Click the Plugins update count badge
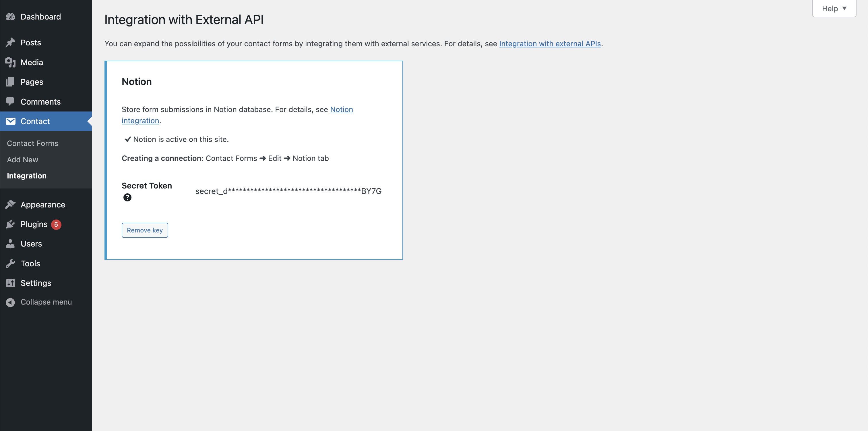The width and height of the screenshot is (868, 431). tap(56, 224)
